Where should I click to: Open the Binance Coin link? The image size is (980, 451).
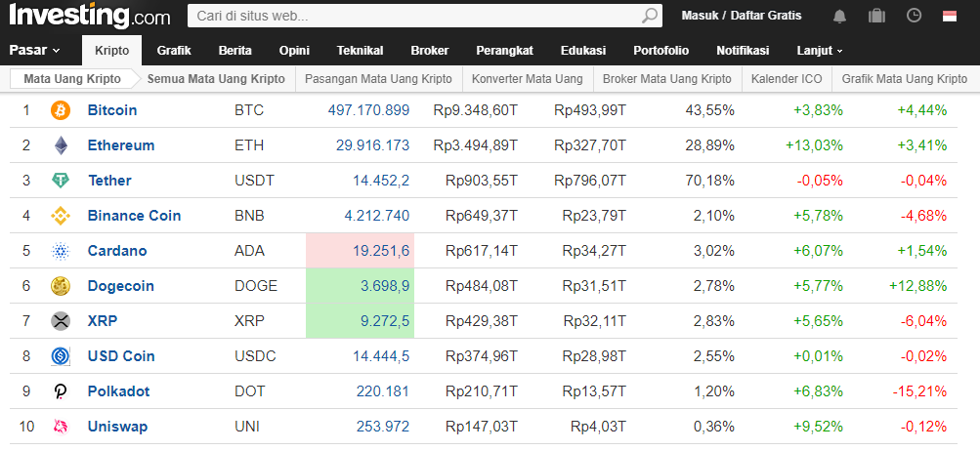[x=134, y=216]
